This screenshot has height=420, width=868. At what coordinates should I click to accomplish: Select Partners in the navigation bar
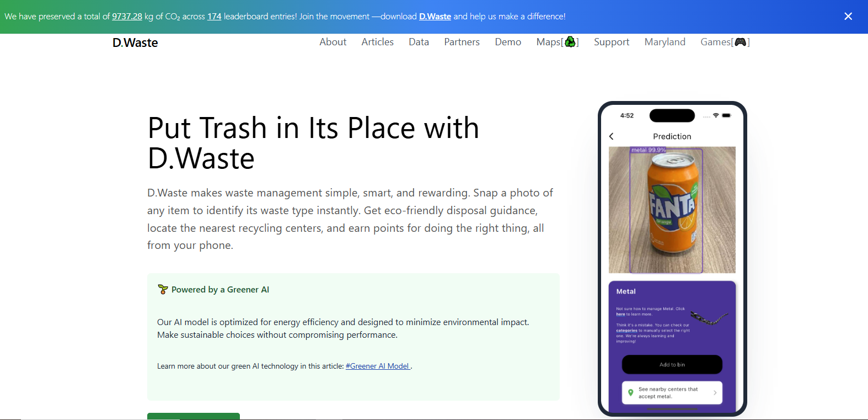[x=462, y=42]
